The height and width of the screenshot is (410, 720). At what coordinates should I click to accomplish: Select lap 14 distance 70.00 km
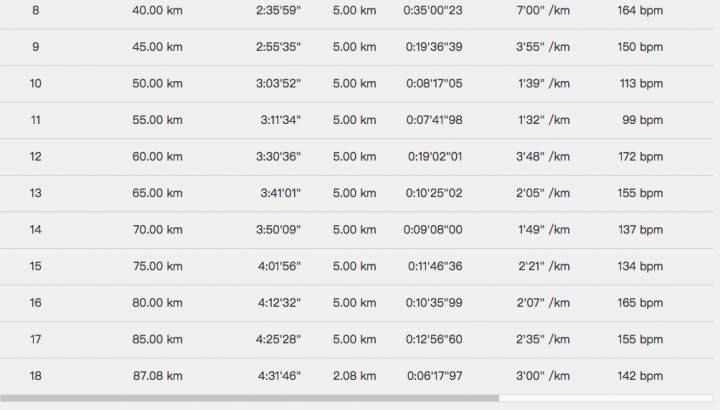[x=158, y=230]
